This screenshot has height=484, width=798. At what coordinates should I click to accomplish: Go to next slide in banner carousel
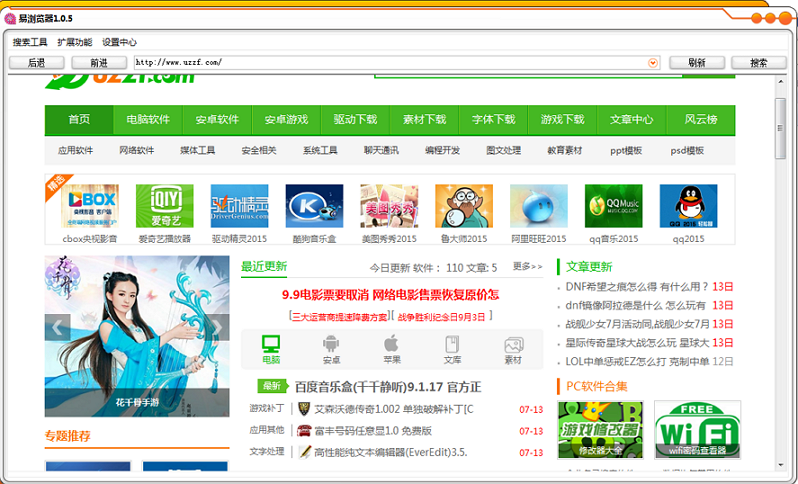[x=217, y=327]
